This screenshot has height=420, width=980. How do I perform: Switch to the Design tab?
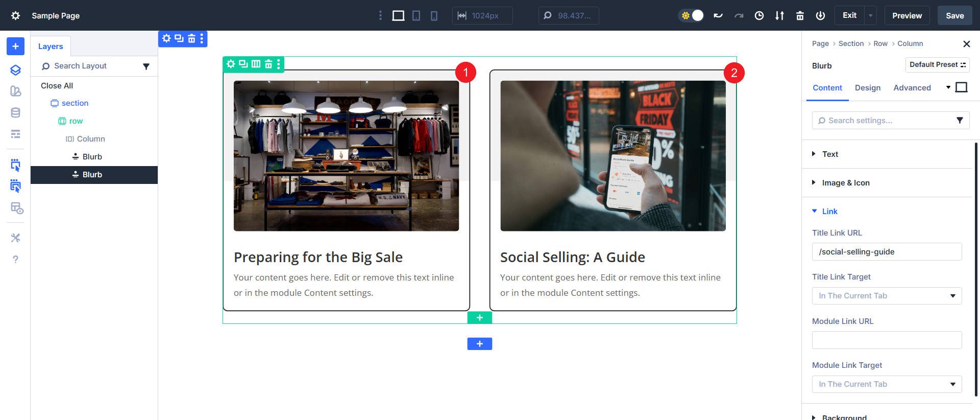pos(868,88)
